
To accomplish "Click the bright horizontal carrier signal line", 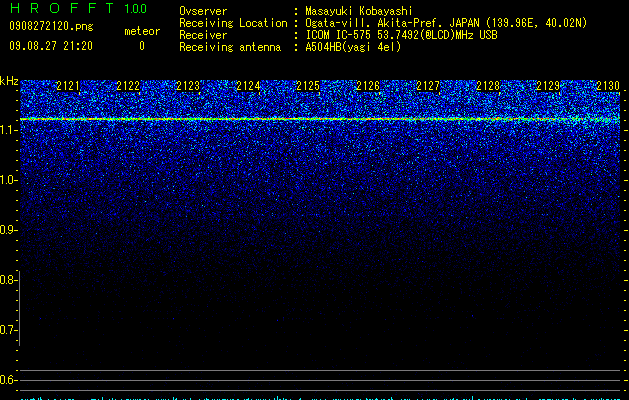I will [x=320, y=119].
